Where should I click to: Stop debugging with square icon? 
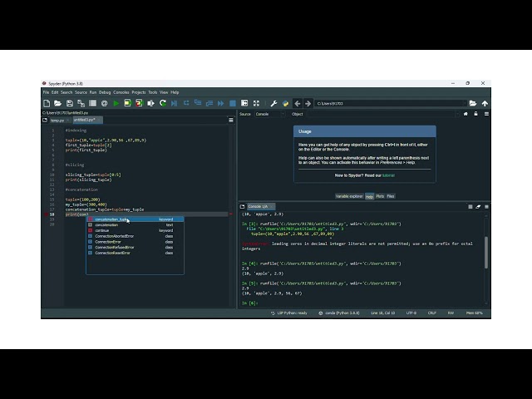coord(233,103)
